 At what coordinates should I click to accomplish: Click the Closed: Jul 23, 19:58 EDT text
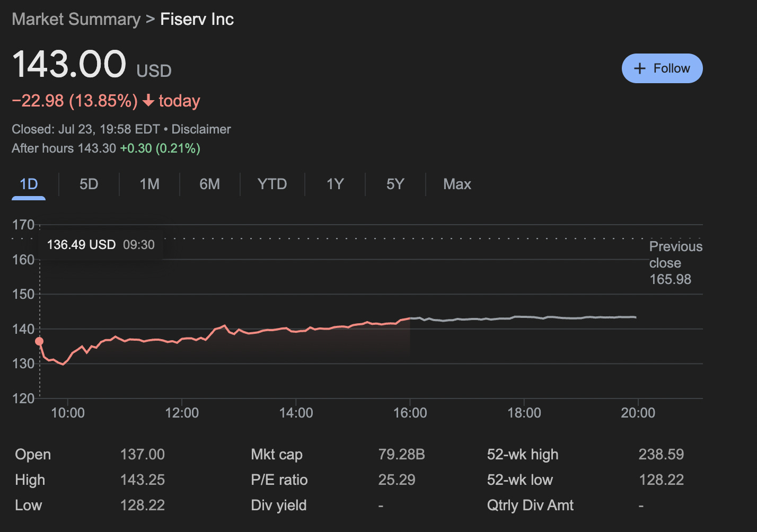86,129
